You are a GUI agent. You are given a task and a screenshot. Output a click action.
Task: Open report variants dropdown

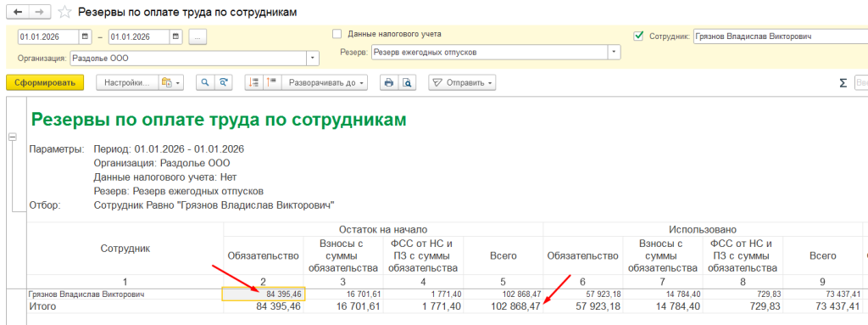point(171,82)
